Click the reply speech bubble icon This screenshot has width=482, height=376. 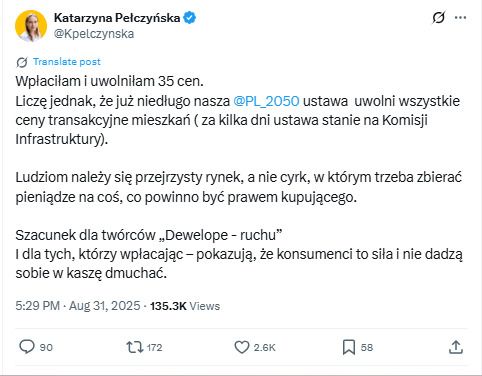point(27,347)
